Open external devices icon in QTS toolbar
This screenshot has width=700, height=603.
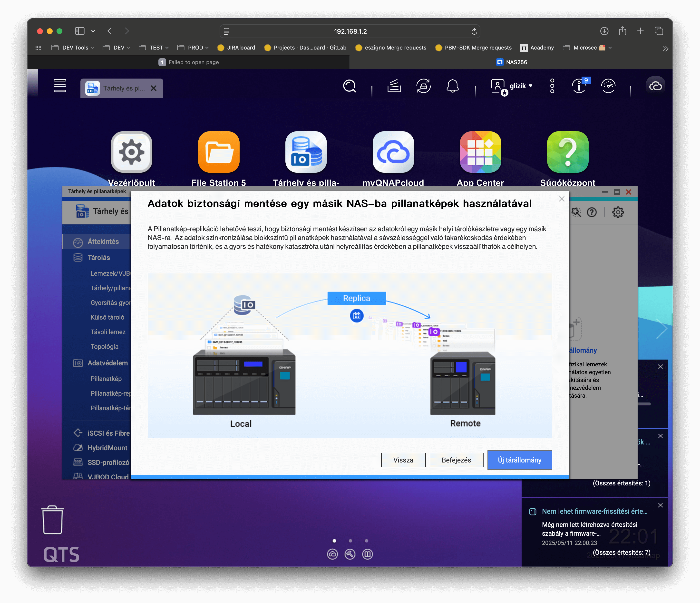point(423,86)
